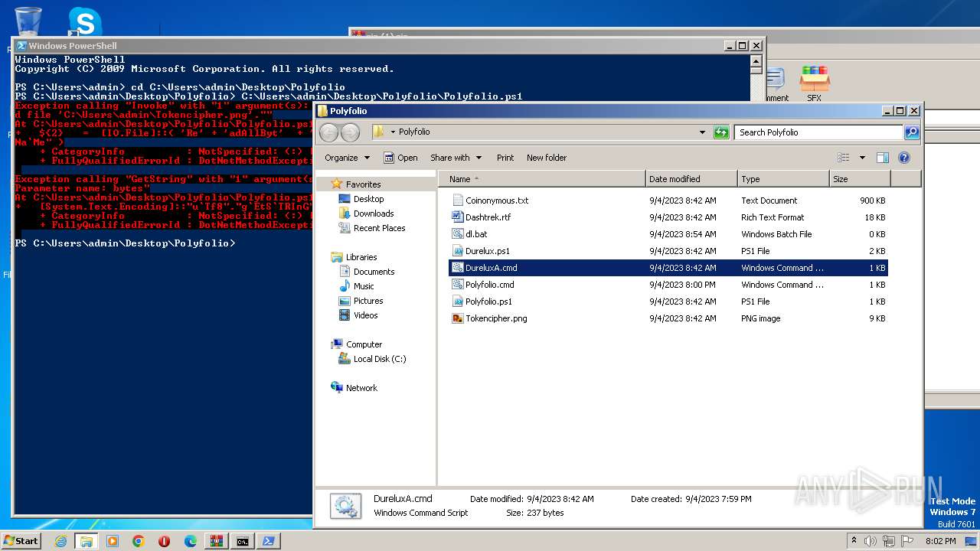This screenshot has height=551, width=980.
Task: Select Computer in the navigation pane
Action: [364, 344]
